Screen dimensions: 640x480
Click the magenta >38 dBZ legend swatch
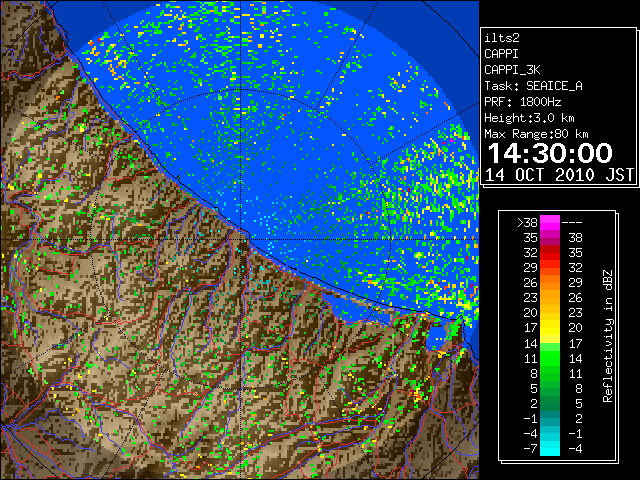550,222
